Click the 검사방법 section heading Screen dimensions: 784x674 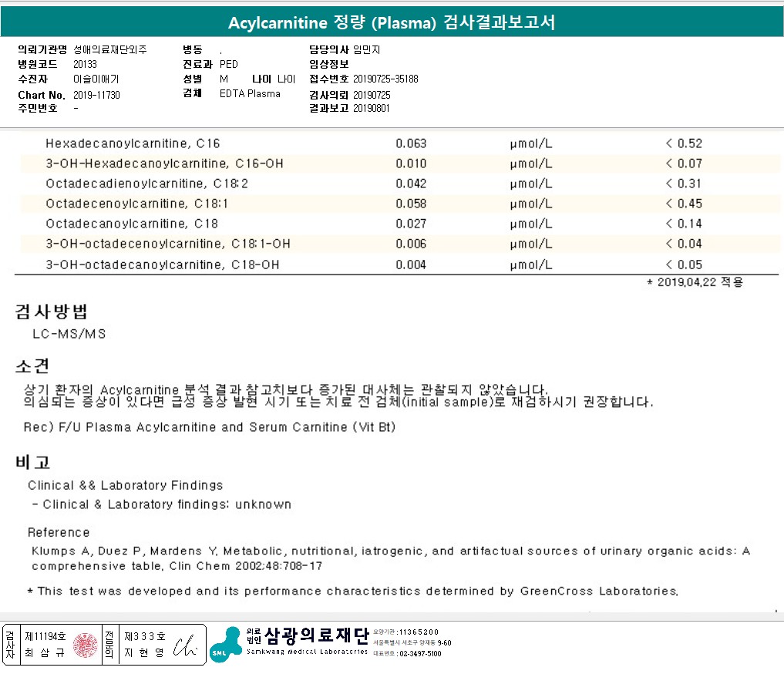(51, 312)
